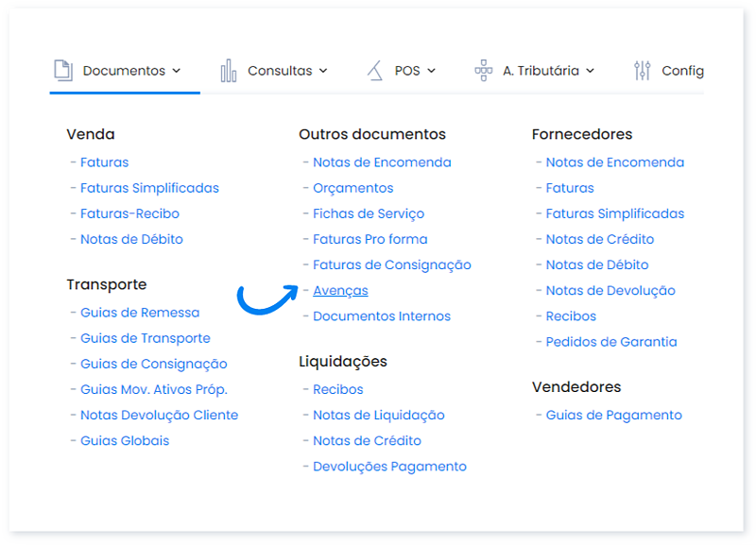Open Guias de Pagamento under Vendedores
The image size is (756, 545).
coord(613,415)
